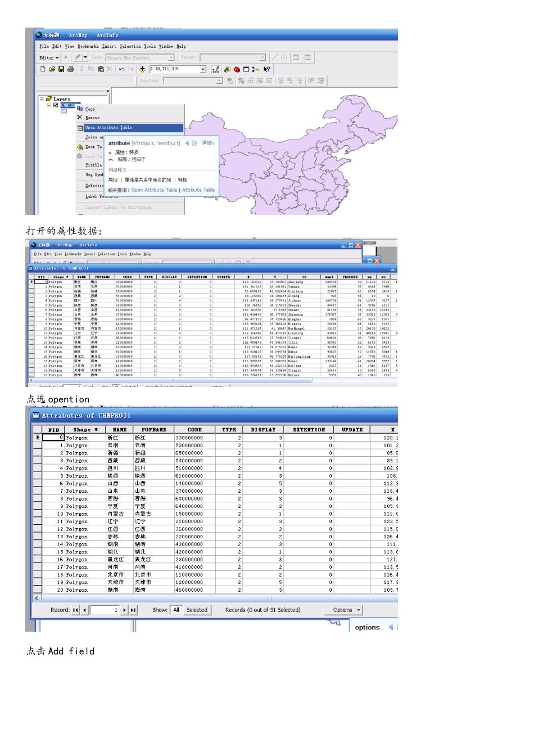
Task: Click the Cut scissors icon
Action: (x=82, y=69)
